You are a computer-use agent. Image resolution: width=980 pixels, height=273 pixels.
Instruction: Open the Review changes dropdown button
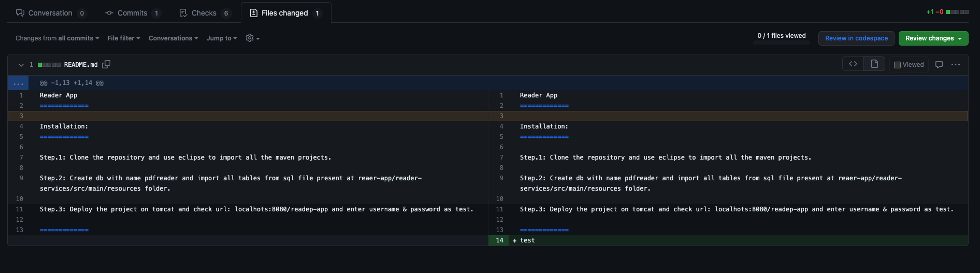coord(933,38)
